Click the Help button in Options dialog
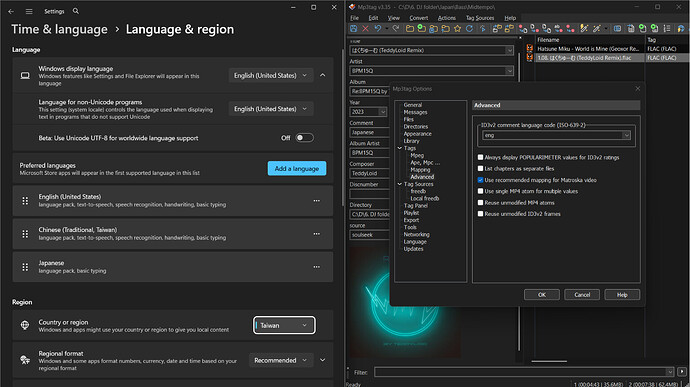 (x=622, y=295)
